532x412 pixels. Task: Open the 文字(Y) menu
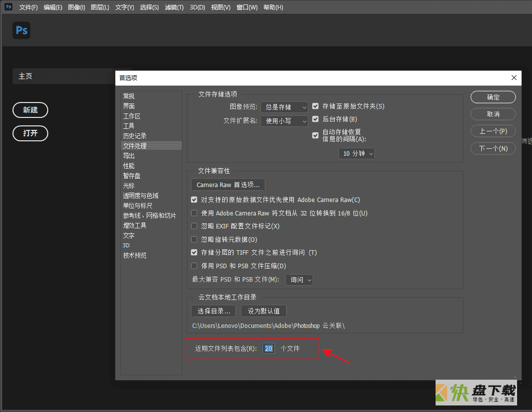coord(124,7)
